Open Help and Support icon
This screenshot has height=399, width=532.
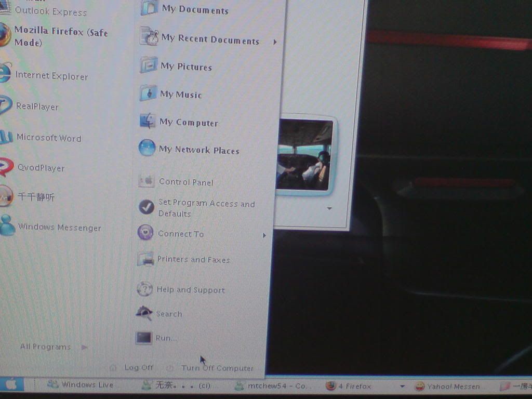click(144, 289)
